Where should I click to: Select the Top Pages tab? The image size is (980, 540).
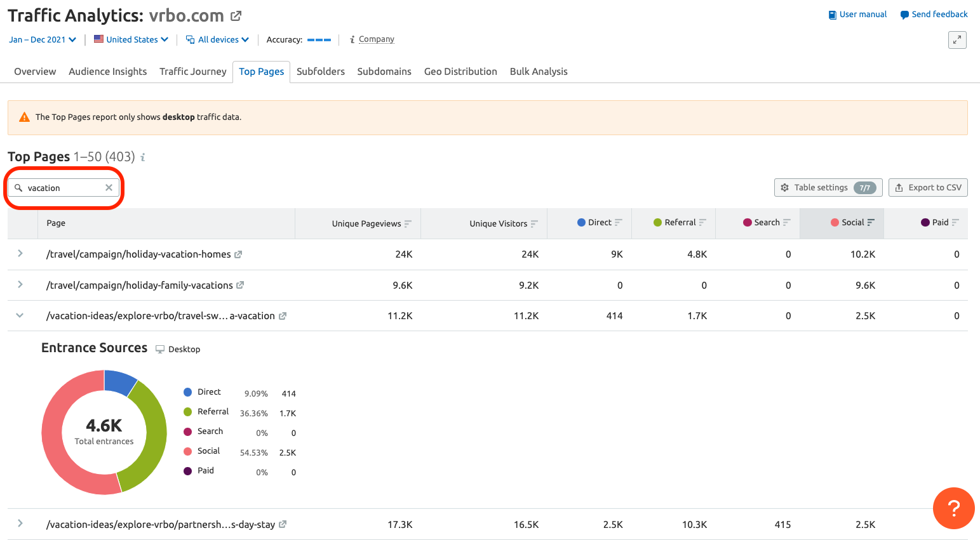tap(261, 72)
